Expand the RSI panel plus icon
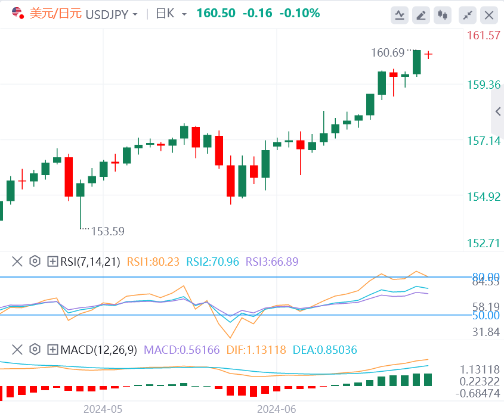The height and width of the screenshot is (420, 504). [52, 262]
